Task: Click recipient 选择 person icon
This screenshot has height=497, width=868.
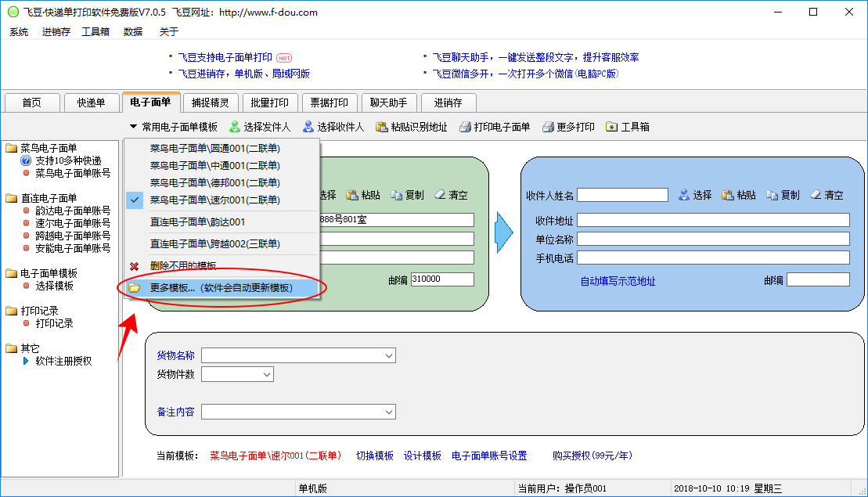Action: click(x=684, y=195)
